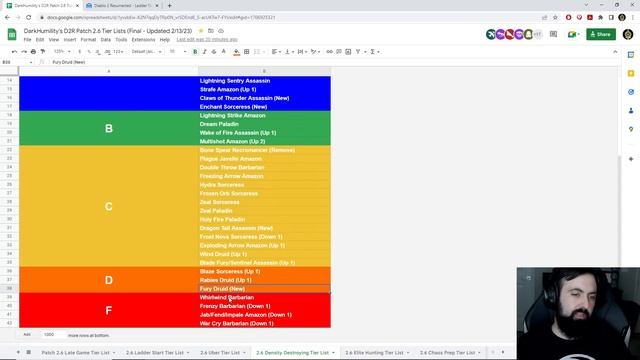Click the Print icon
Screen dimensions: 640x360
pyautogui.click(x=33, y=52)
